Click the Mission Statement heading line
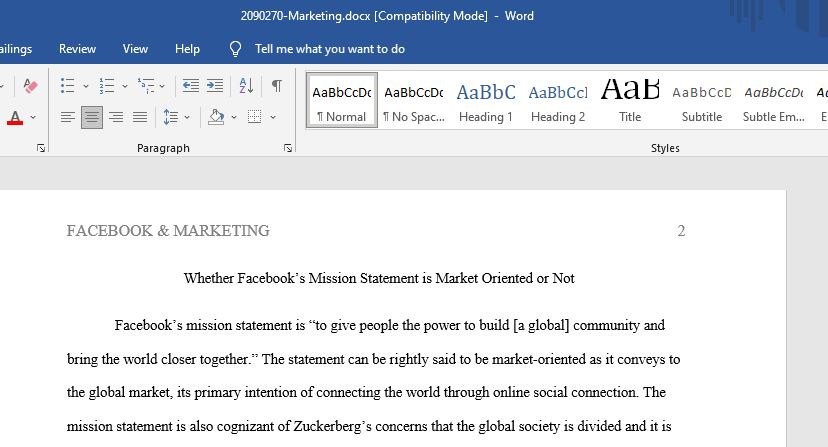 (379, 278)
